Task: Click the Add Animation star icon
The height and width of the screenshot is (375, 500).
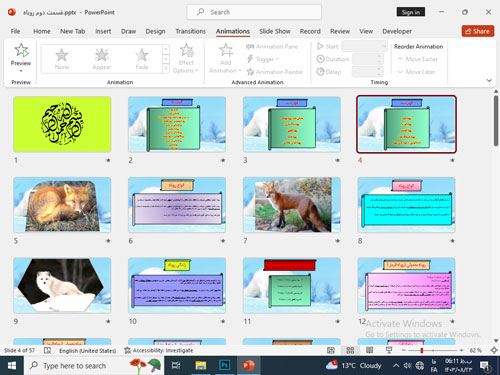Action: tap(226, 50)
